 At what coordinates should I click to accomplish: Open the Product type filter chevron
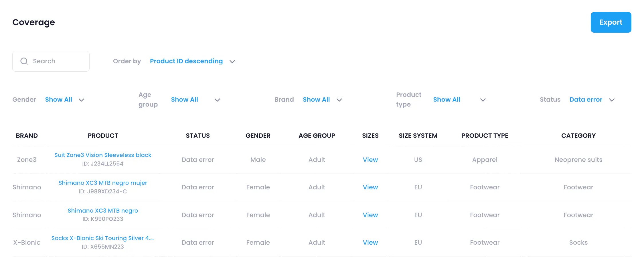click(483, 100)
